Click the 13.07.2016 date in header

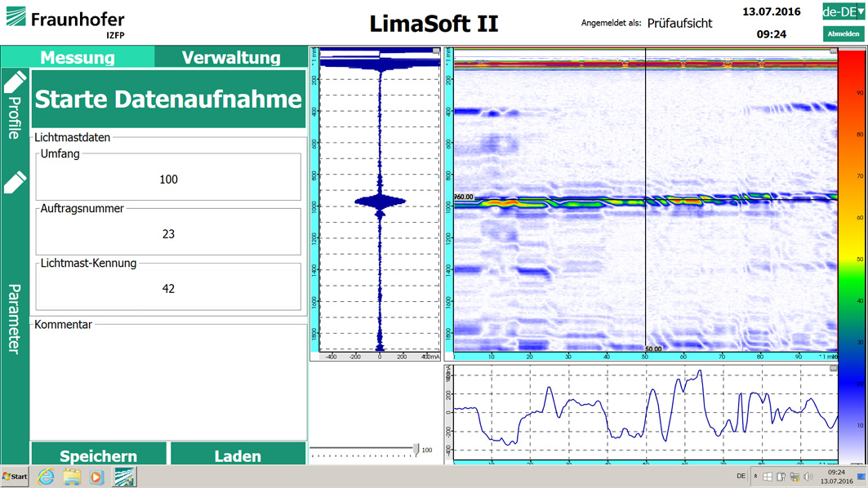point(771,11)
